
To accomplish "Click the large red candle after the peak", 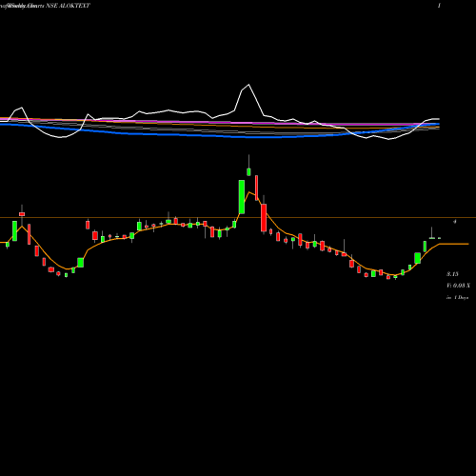I will coord(264,218).
